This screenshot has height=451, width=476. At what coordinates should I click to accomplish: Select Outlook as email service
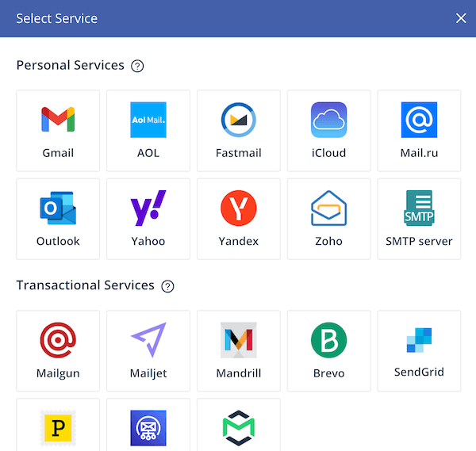58,219
